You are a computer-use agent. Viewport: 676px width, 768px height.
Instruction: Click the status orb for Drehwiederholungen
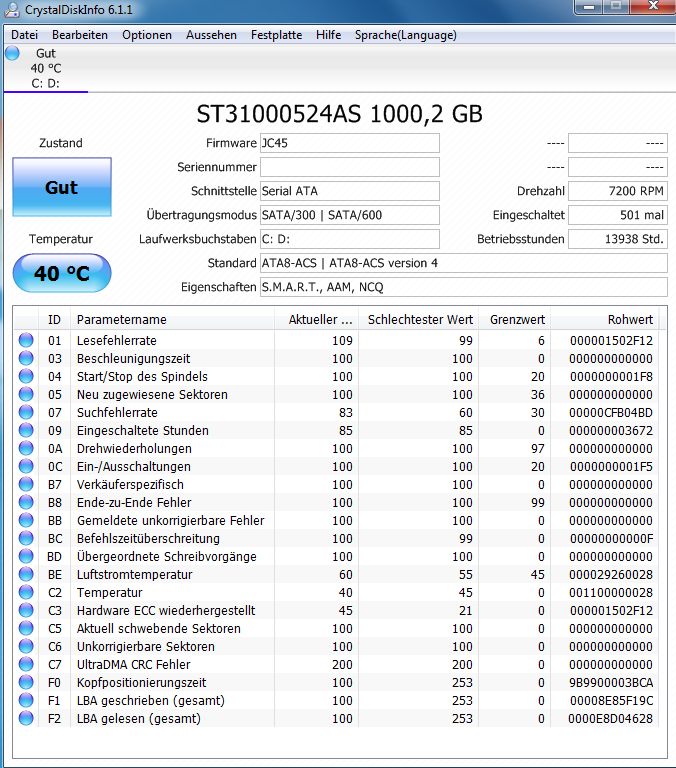26,448
